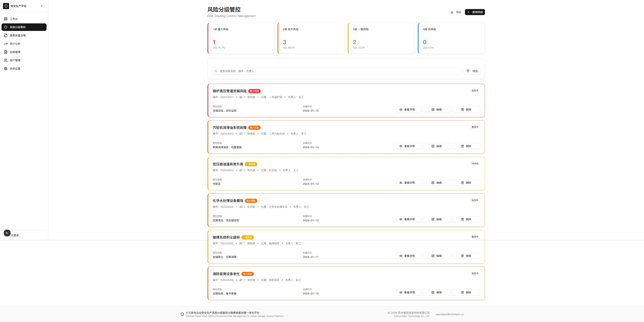Viewport: 644px width, 322px height.
Task: Click the eye icon for 锅炉高压管道泄漏风险
Action: click(401, 109)
